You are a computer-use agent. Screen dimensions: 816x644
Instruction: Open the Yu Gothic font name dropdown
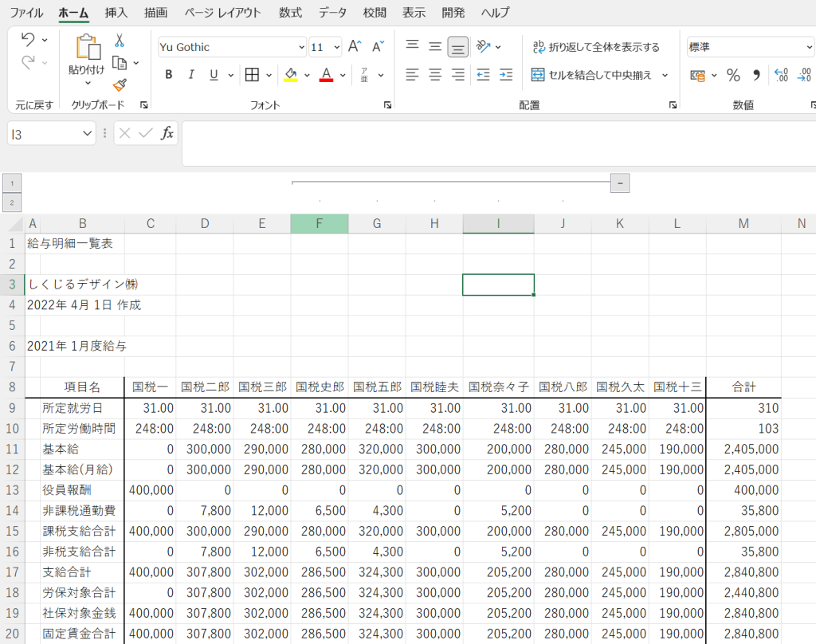tap(301, 47)
